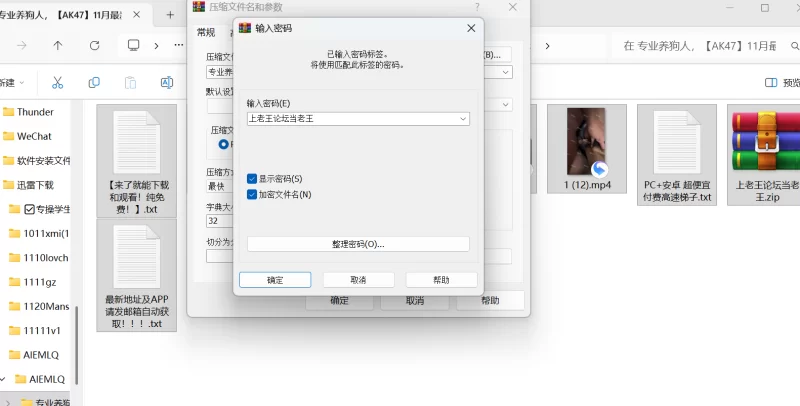This screenshot has width=800, height=406.
Task: Click 取消 in 压缩文件名和参数 window
Action: click(415, 301)
